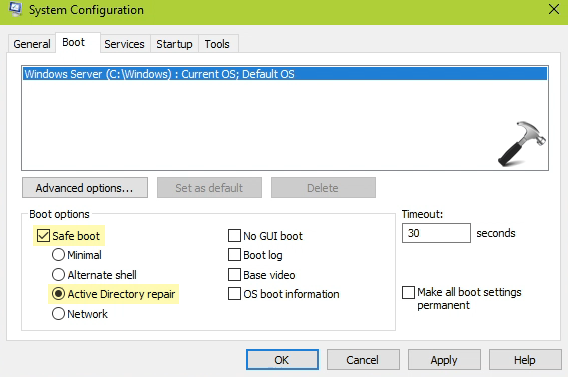This screenshot has width=568, height=377.
Task: Tick the Boot log checkbox
Action: coord(234,255)
